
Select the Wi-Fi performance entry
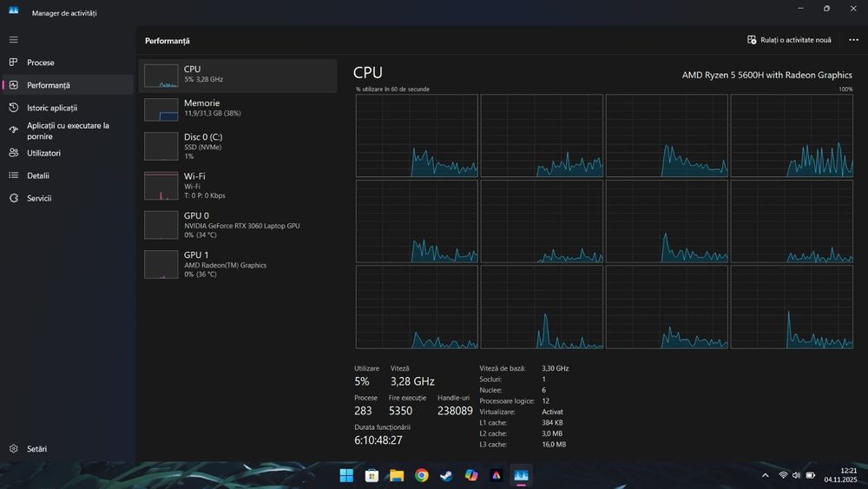click(238, 186)
